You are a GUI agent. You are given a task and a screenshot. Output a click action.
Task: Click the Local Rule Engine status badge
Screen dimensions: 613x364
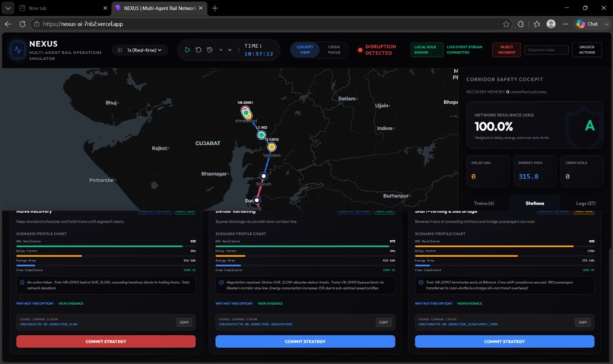click(427, 49)
